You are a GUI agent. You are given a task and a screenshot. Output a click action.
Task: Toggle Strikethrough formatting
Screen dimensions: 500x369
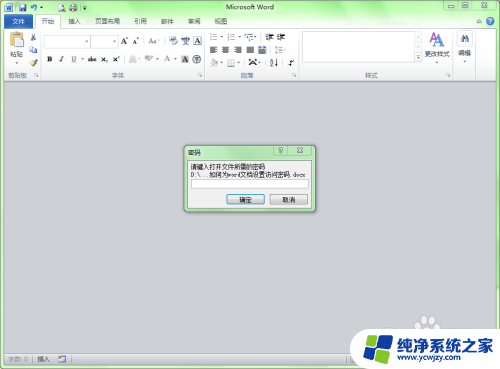click(92, 59)
